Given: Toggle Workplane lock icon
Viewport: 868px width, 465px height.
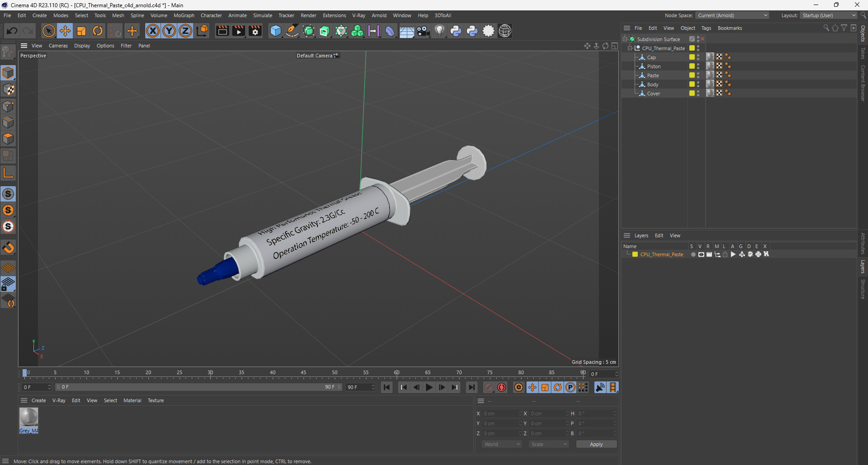Looking at the screenshot, I should tap(8, 284).
